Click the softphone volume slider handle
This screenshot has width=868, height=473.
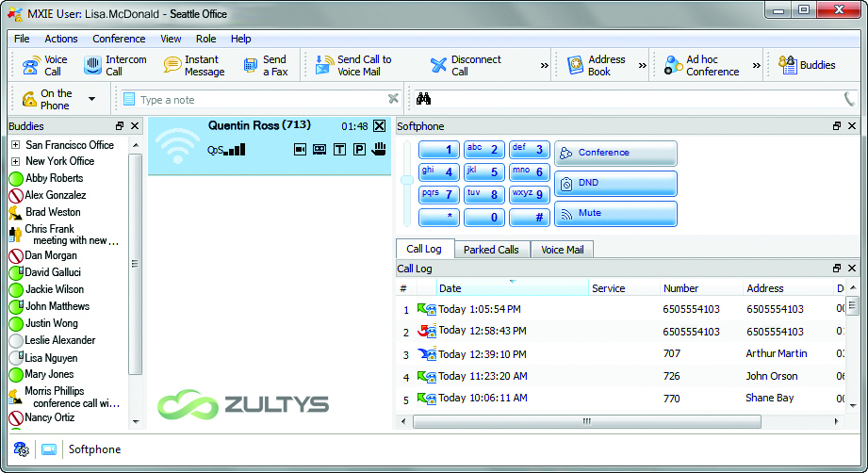tap(407, 180)
